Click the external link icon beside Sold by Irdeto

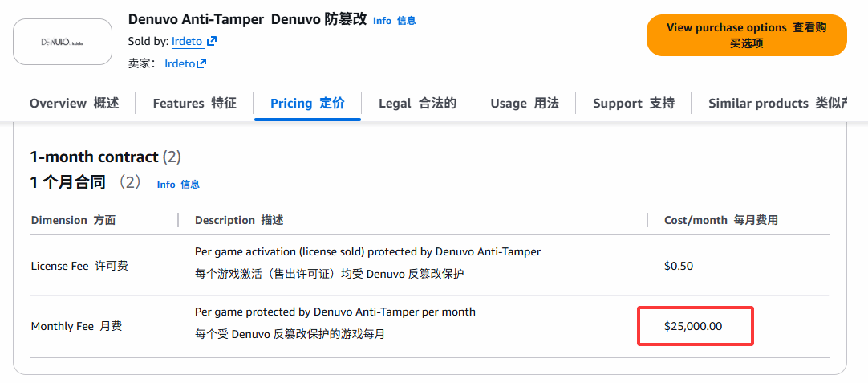click(x=211, y=41)
